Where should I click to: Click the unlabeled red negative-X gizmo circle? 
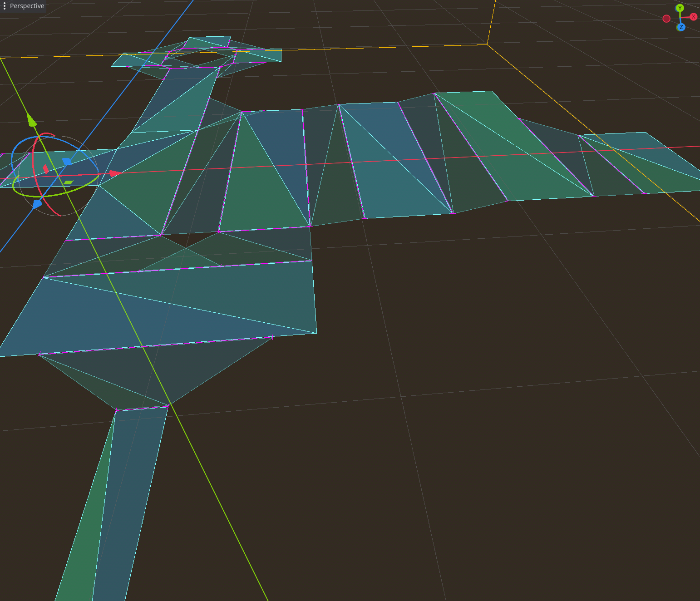666,19
